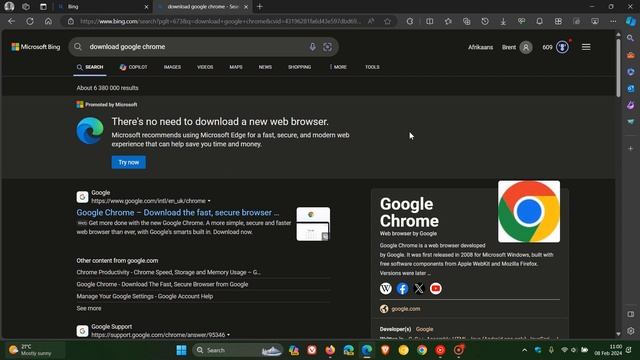View site information lock icon
Image resolution: width=640 pixels, height=360 pixels.
(x=71, y=21)
